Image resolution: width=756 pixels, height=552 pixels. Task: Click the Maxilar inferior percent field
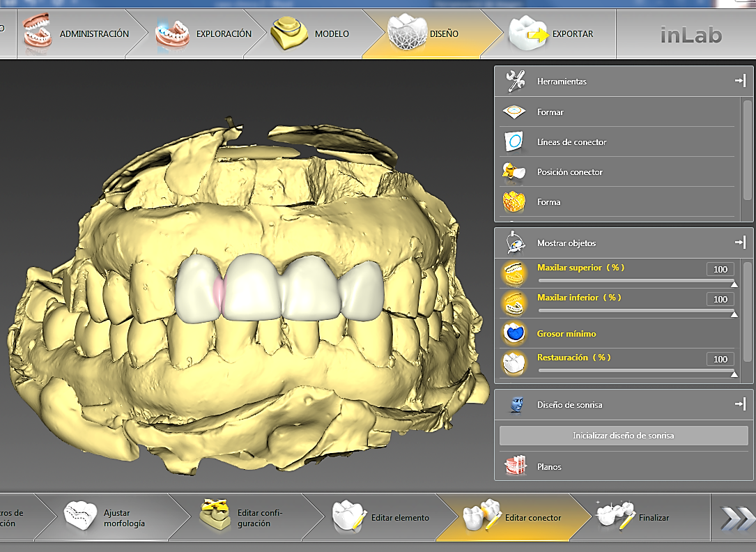pyautogui.click(x=720, y=300)
